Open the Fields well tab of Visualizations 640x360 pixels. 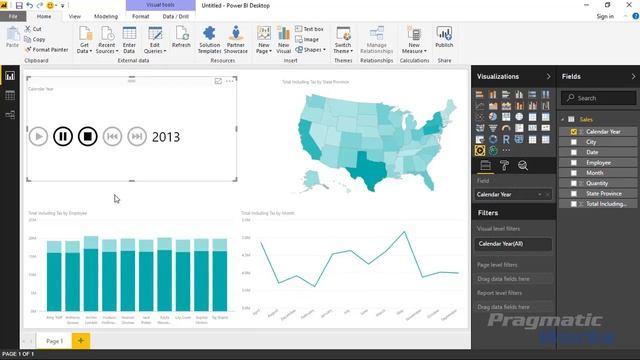click(x=485, y=165)
